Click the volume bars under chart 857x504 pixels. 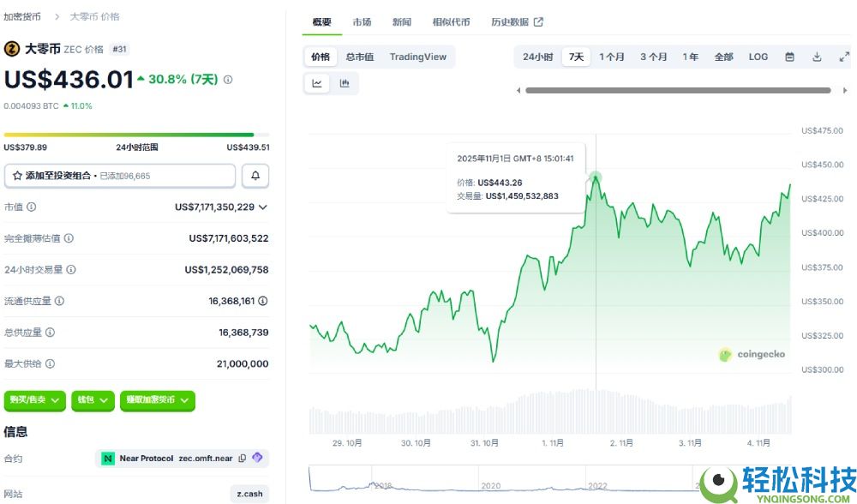(550, 412)
